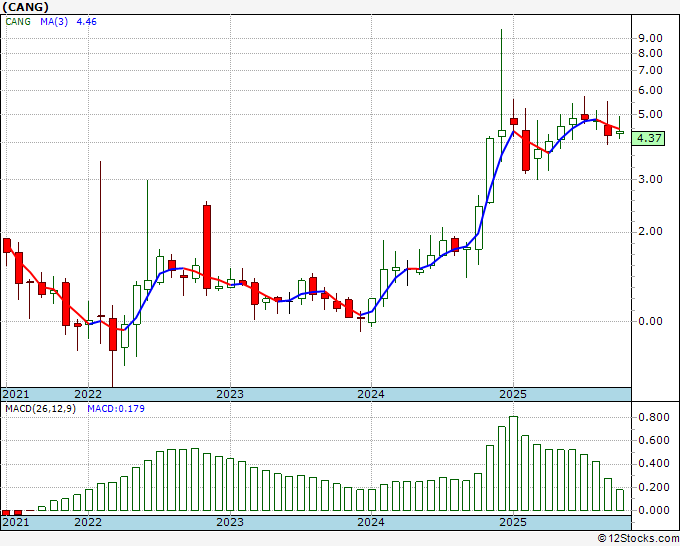Click the MACD:0.179 value label
This screenshot has width=680, height=546.
point(116,409)
